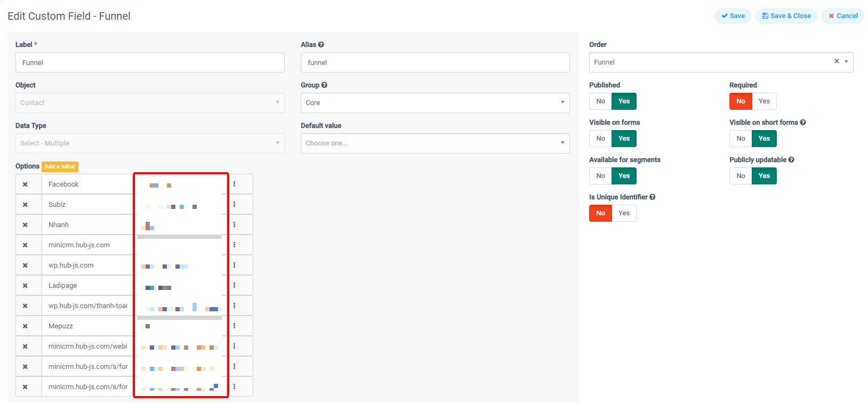Click the Group help question icon

[x=324, y=85]
